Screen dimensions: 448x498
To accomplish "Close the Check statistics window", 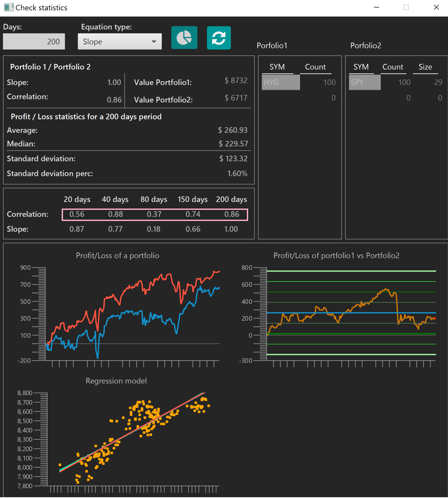I will point(436,7).
